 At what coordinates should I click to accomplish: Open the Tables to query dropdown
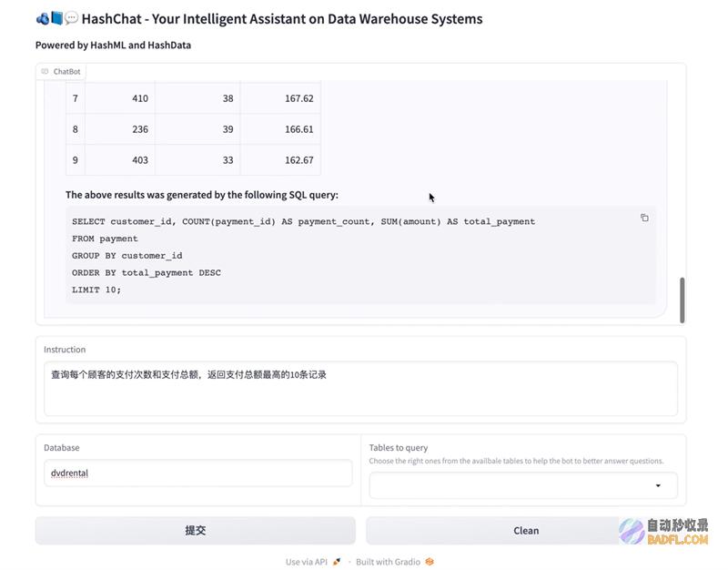pyautogui.click(x=523, y=485)
